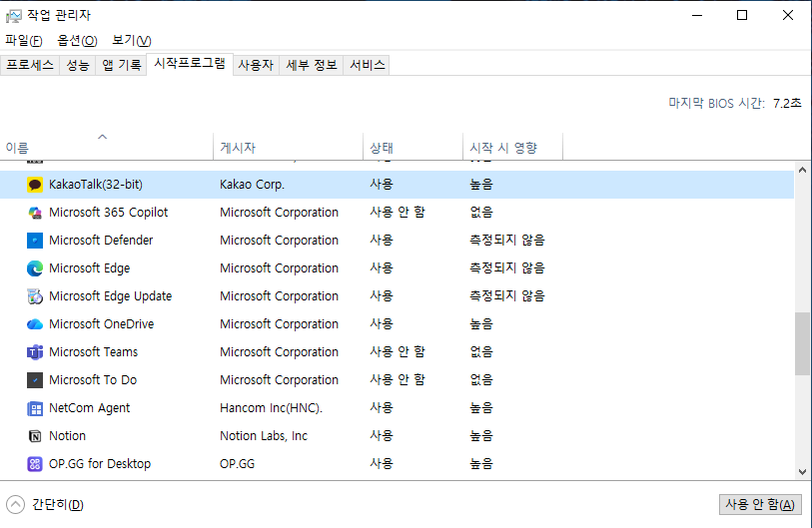812x528 pixels.
Task: Select the Notion entry name
Action: pyautogui.click(x=67, y=436)
